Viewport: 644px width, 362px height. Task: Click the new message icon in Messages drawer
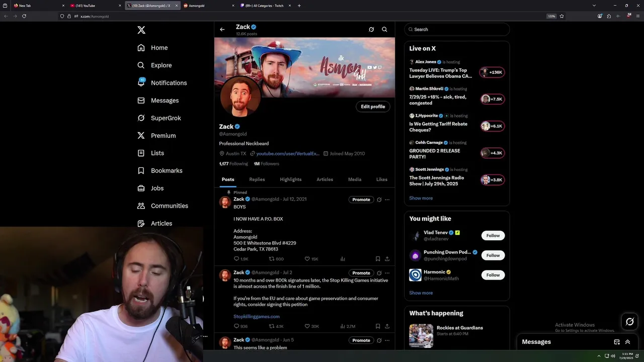tap(617, 342)
